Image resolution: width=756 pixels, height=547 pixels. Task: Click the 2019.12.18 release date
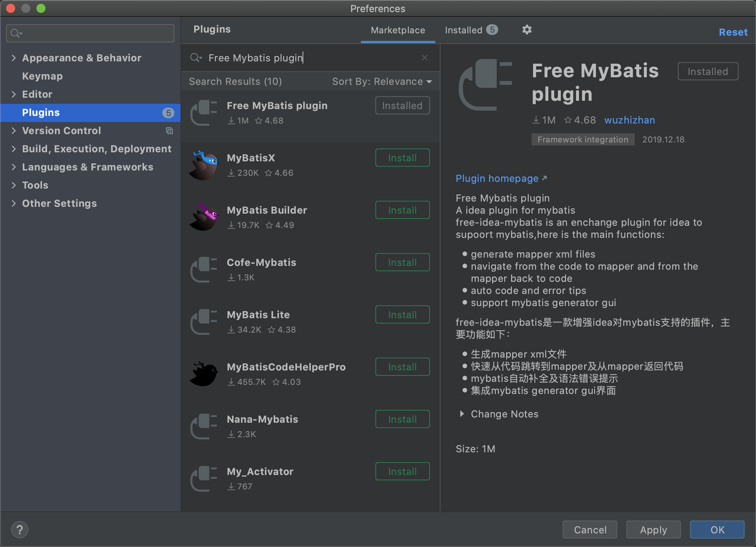point(663,139)
